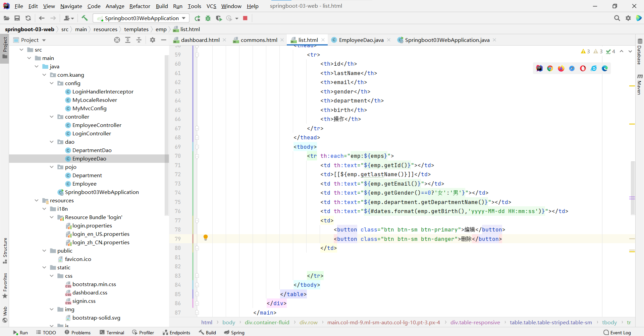The image size is (644, 336).
Task: Collapse the resources folder
Action: tap(37, 200)
